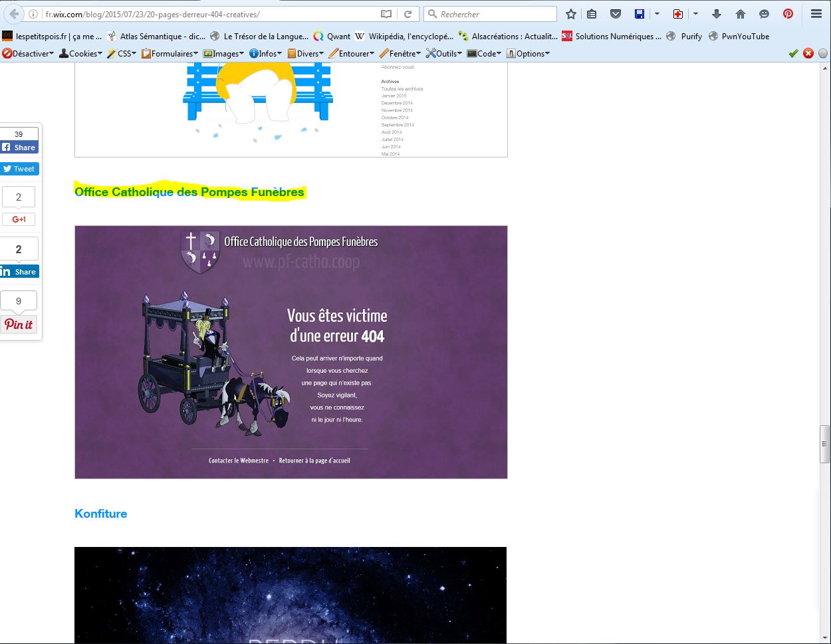
Task: Open lespetitspois.fr bookmark
Action: [x=52, y=37]
